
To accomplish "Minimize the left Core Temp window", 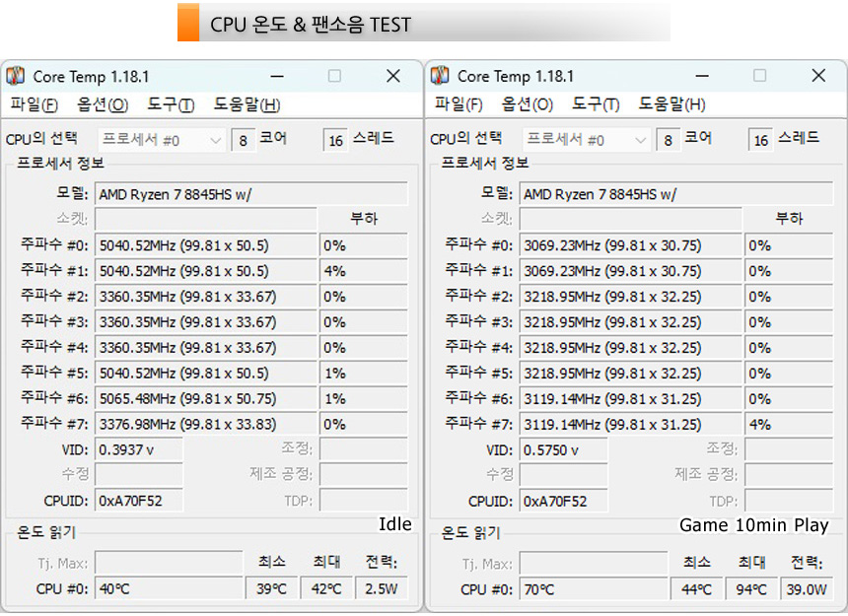I will click(277, 76).
